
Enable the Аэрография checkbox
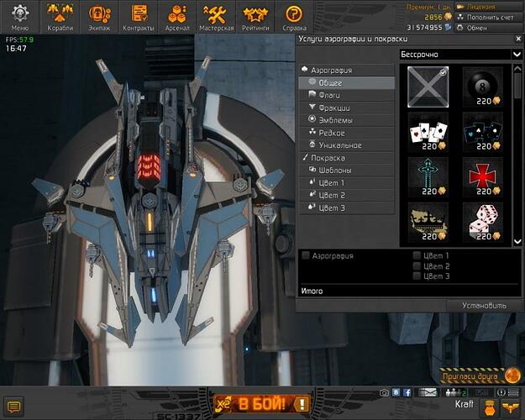tap(307, 255)
